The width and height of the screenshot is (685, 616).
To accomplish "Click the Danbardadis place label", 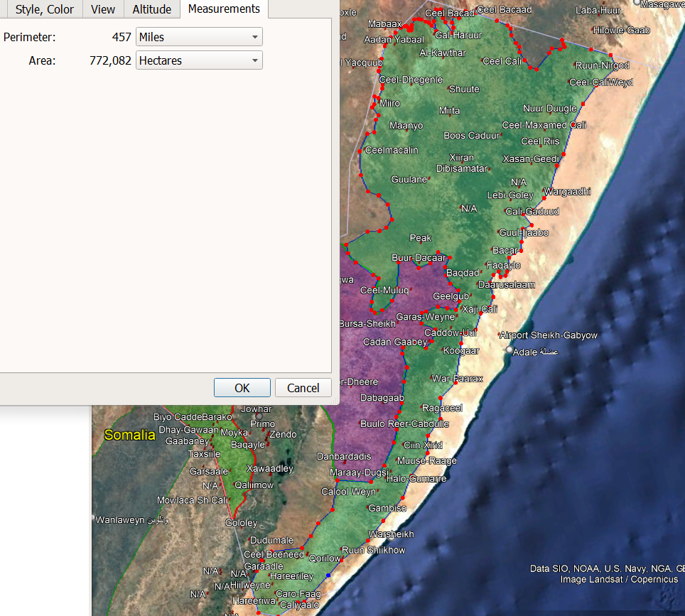I will coord(344,457).
